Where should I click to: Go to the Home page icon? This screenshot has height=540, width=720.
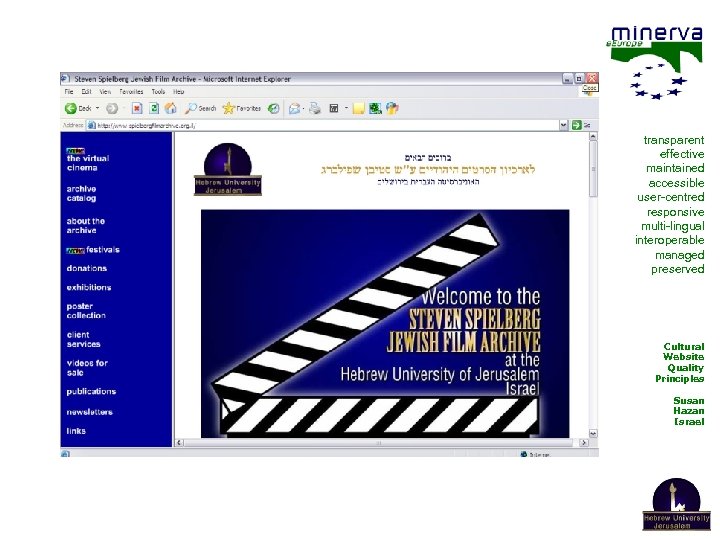pos(170,108)
